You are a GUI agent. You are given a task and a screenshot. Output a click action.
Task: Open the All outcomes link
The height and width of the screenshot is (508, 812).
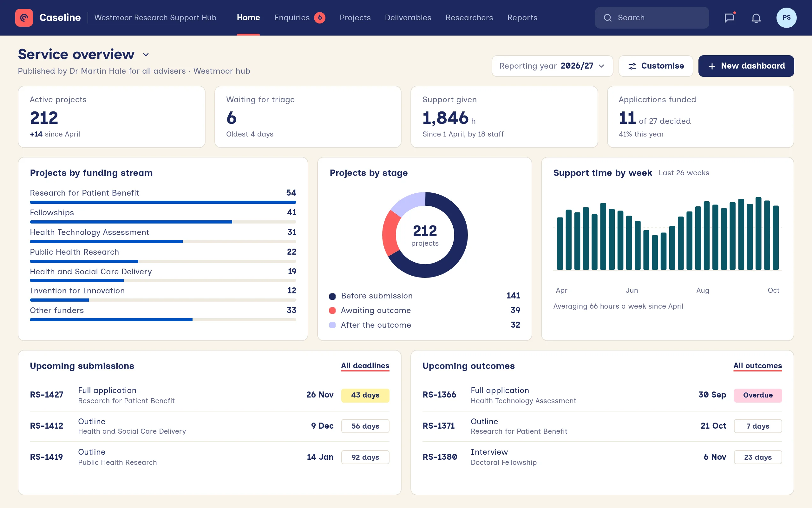coord(757,365)
